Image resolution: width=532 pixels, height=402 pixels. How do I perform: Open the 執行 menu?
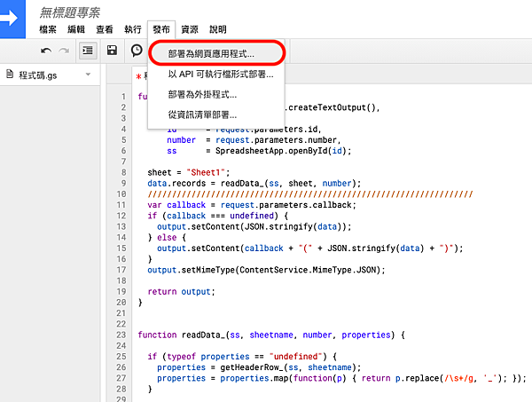pyautogui.click(x=133, y=29)
